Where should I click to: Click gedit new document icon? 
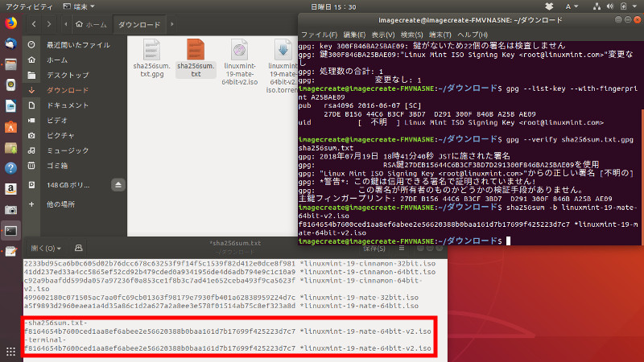point(78,249)
